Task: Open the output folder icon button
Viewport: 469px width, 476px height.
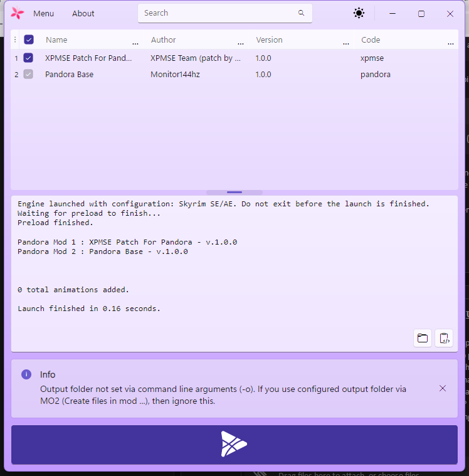Action: [423, 338]
